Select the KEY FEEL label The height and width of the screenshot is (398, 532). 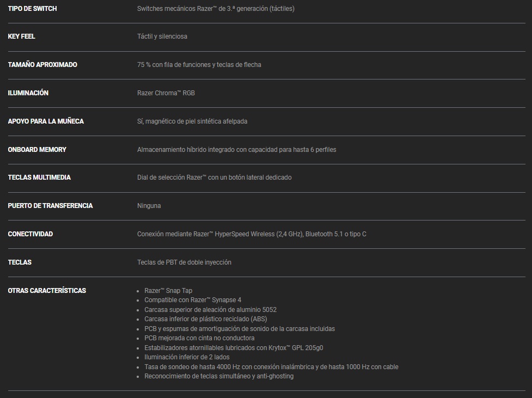point(21,36)
